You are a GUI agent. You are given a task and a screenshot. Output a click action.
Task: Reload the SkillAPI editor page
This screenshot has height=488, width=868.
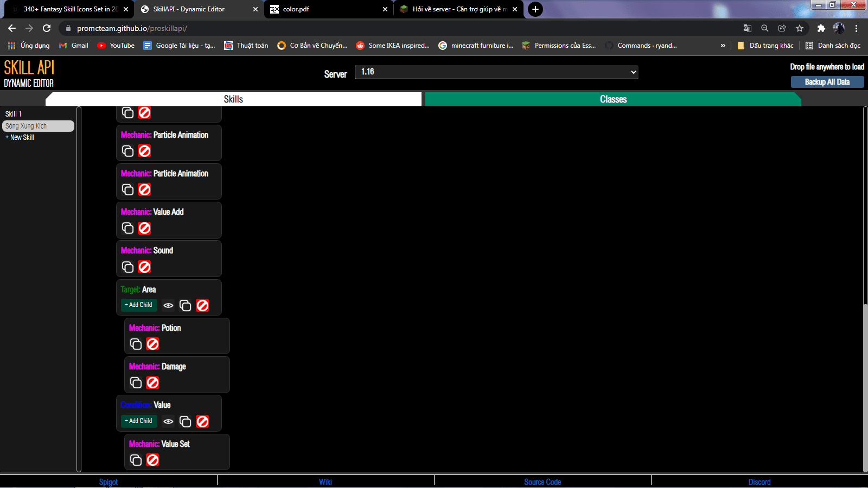47,28
